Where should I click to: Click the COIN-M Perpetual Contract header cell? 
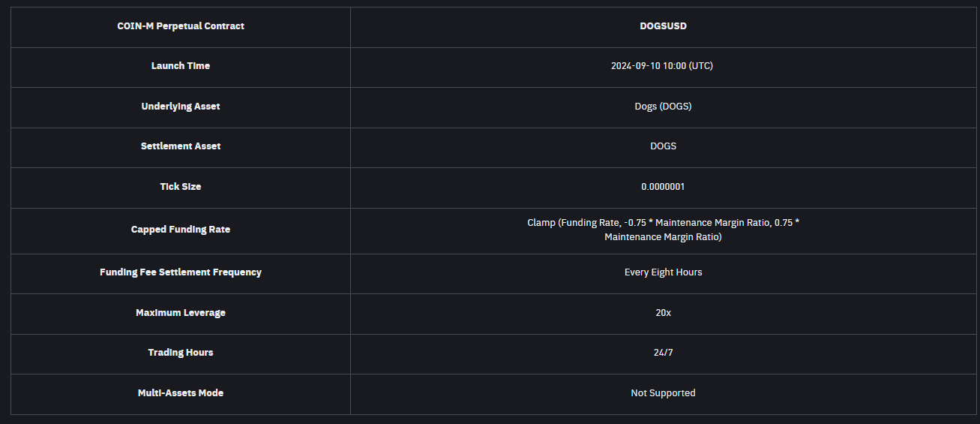[x=181, y=26]
